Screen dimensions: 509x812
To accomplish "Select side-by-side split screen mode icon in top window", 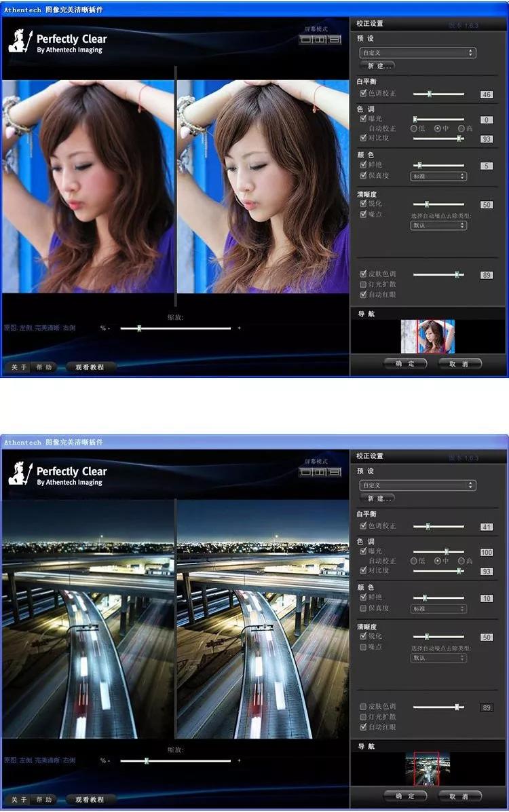I will tap(320, 39).
